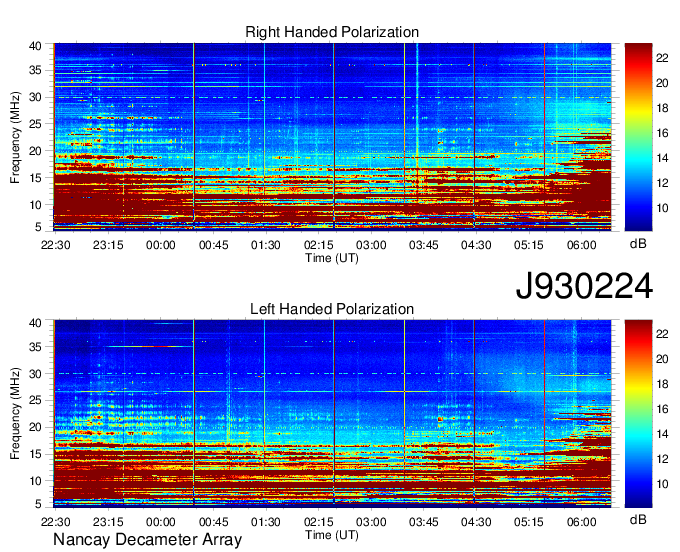The image size is (680, 552).
Task: Click the 15 MHz tick on the Left Handed frequency axis
Action: 35,454
